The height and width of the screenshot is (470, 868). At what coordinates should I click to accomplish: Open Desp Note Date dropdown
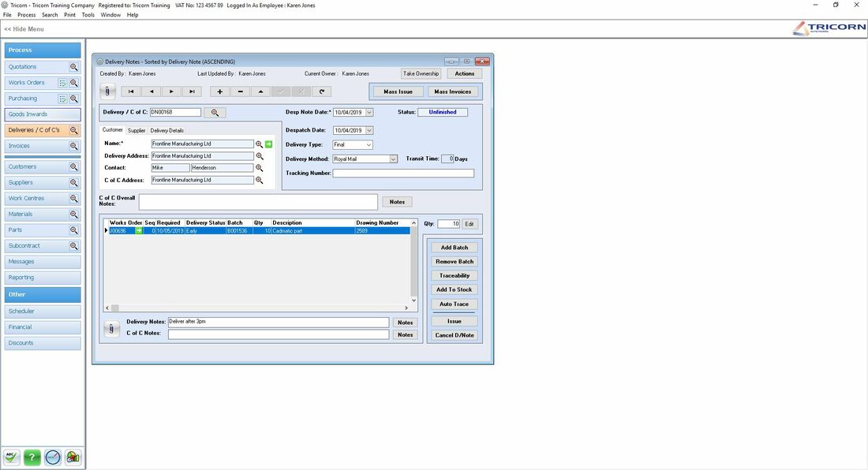click(369, 112)
